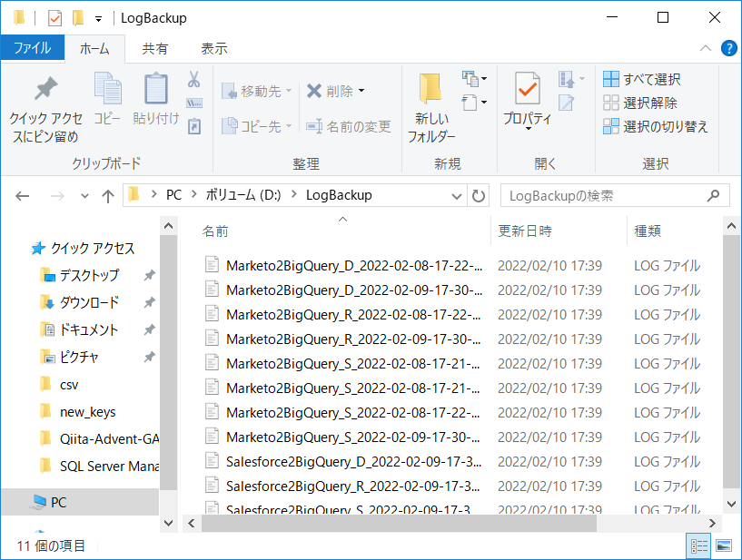Click the Cut scissors icon

193,80
